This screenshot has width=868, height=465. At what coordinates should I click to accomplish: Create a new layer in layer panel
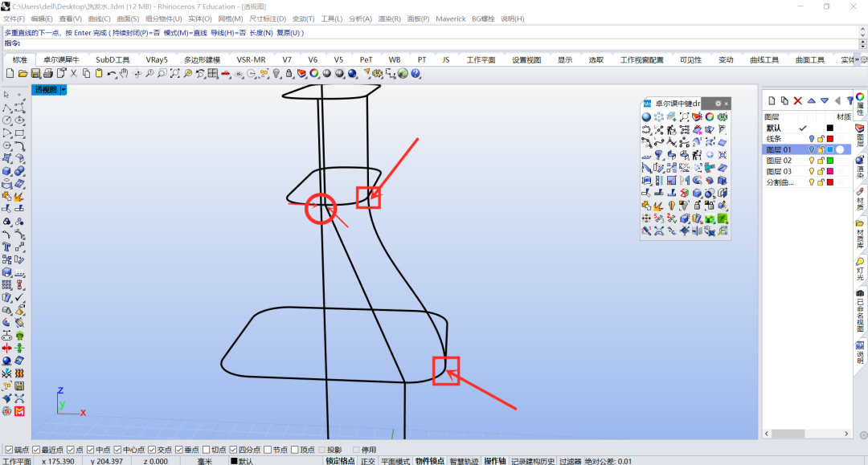pos(772,100)
